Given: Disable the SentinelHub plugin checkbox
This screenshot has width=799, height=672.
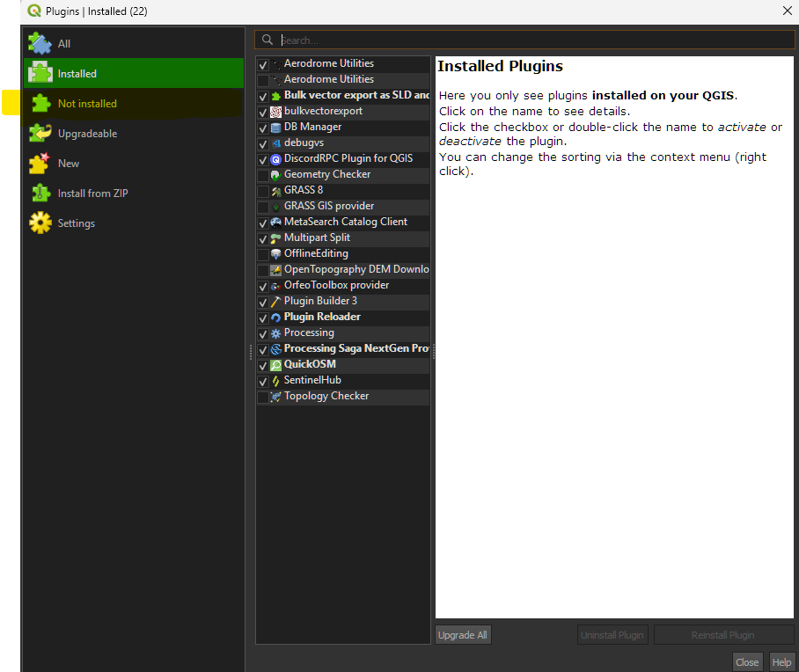Looking at the screenshot, I should (263, 381).
